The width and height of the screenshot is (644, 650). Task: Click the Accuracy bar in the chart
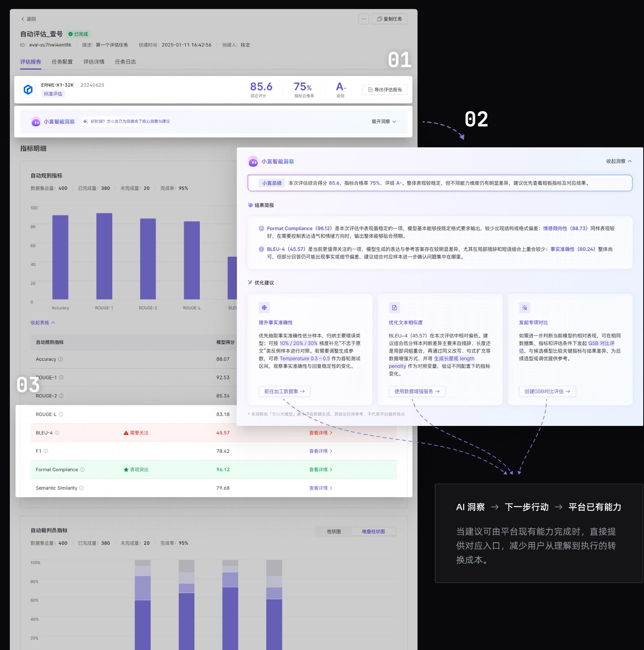click(60, 257)
